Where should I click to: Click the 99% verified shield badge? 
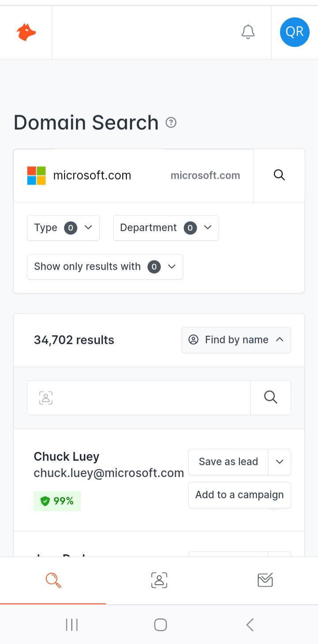pos(57,501)
